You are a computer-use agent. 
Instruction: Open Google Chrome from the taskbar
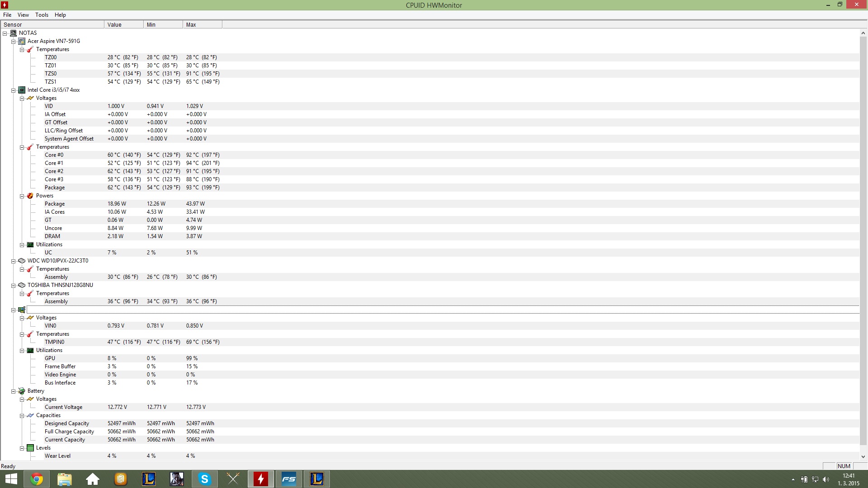37,479
